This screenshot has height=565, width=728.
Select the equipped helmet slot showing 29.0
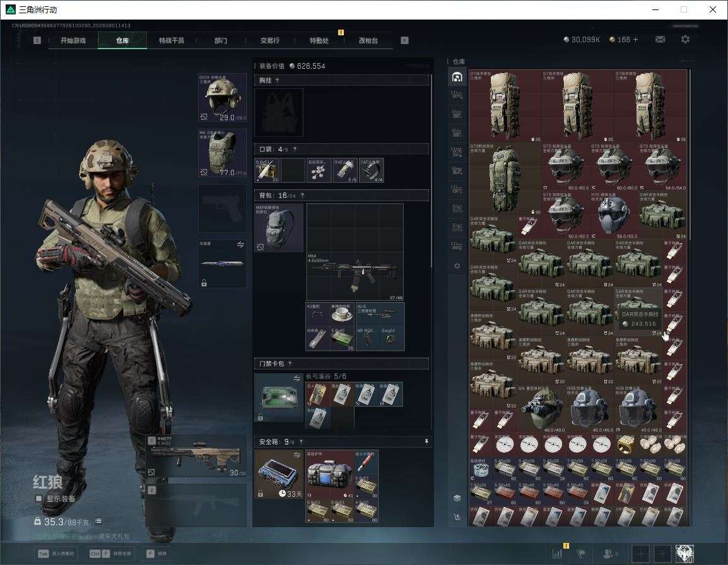click(x=223, y=97)
